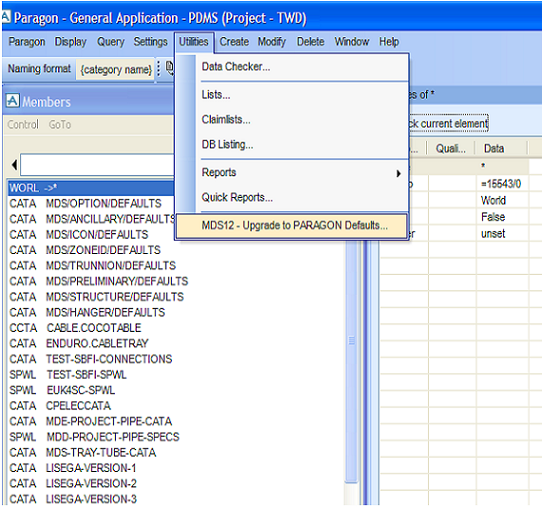Open the Settings menu
This screenshot has height=508, width=542.
(150, 42)
